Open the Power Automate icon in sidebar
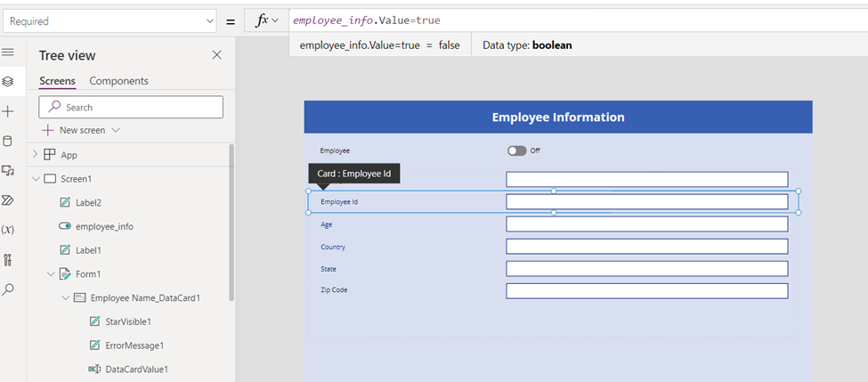868x382 pixels. pos(8,199)
